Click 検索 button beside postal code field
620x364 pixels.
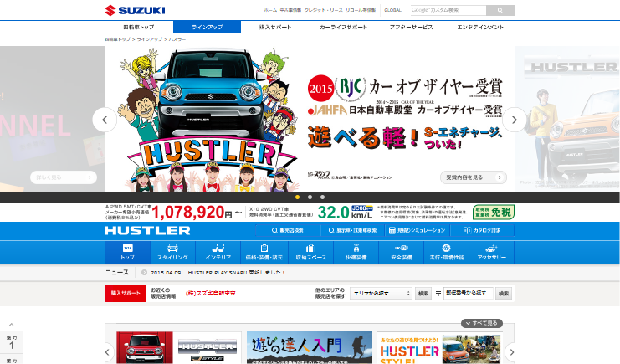click(504, 293)
